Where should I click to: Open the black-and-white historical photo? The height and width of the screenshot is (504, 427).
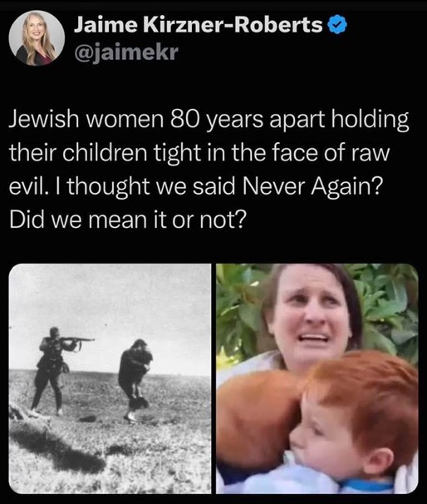coord(110,378)
